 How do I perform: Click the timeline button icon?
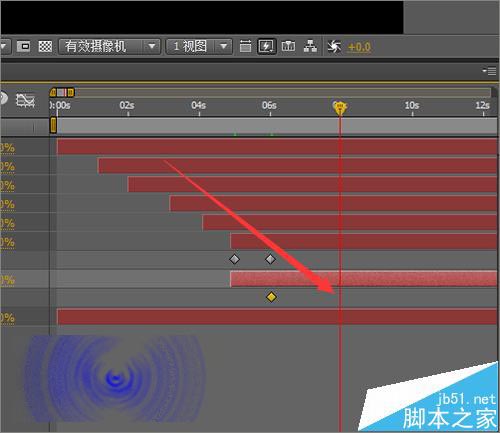(288, 46)
